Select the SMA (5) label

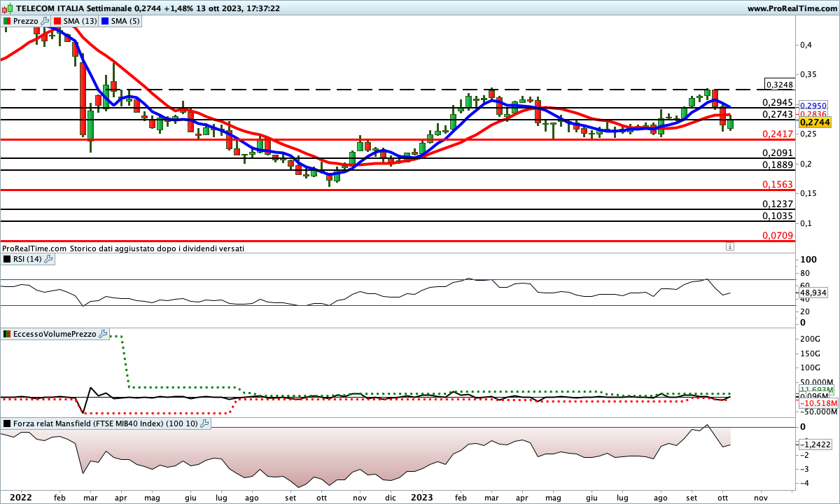(x=126, y=21)
